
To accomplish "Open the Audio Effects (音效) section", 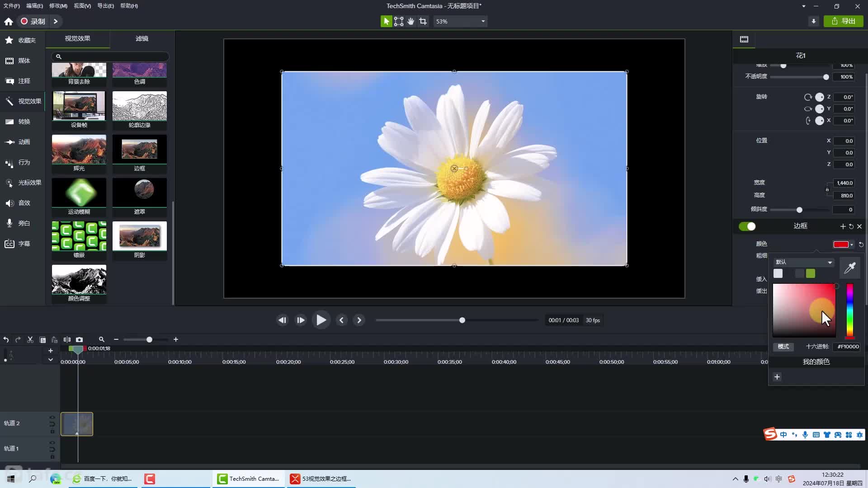I will tap(22, 203).
